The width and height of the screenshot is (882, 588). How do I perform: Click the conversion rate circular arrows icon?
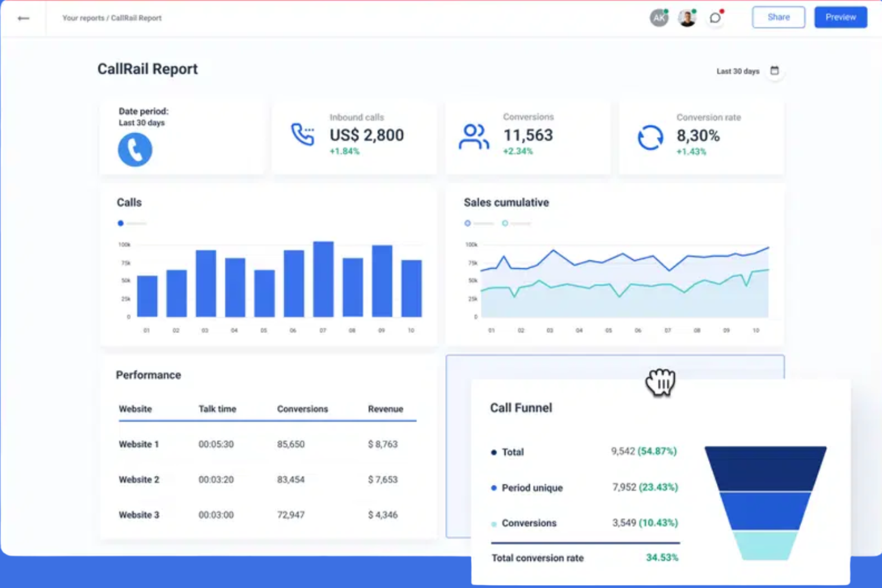(x=650, y=138)
